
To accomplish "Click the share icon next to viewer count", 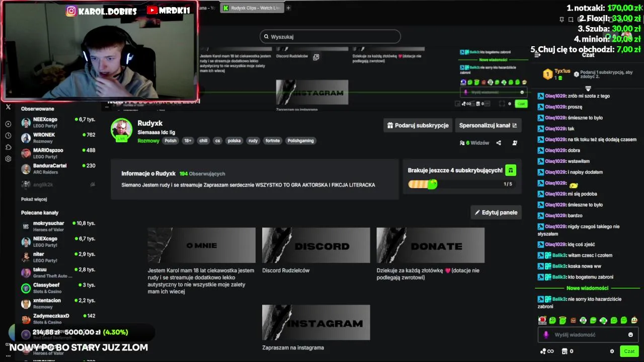I will pyautogui.click(x=499, y=143).
